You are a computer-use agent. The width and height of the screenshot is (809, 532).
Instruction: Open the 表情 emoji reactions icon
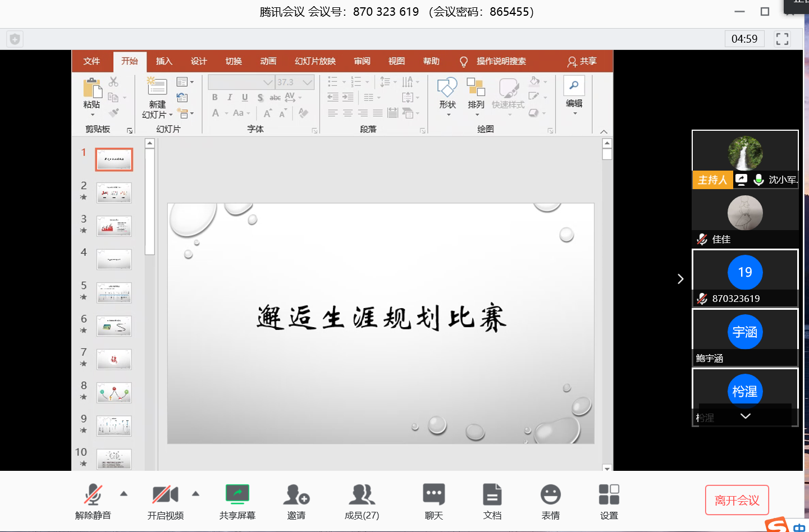(550, 496)
